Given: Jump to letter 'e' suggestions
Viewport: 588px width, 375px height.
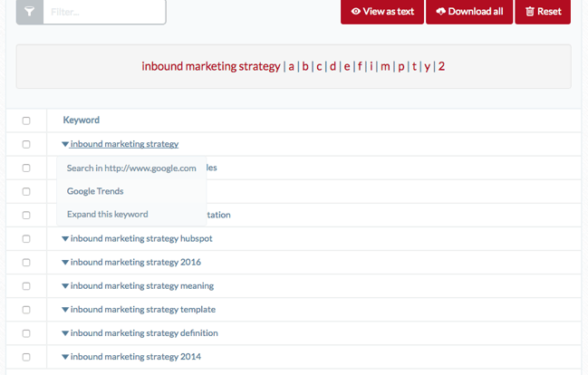Looking at the screenshot, I should tap(347, 66).
